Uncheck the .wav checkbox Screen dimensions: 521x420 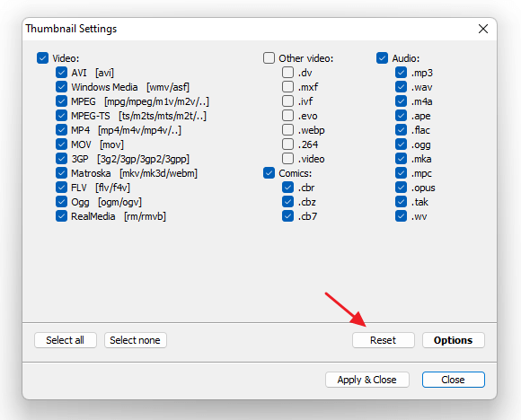point(401,87)
